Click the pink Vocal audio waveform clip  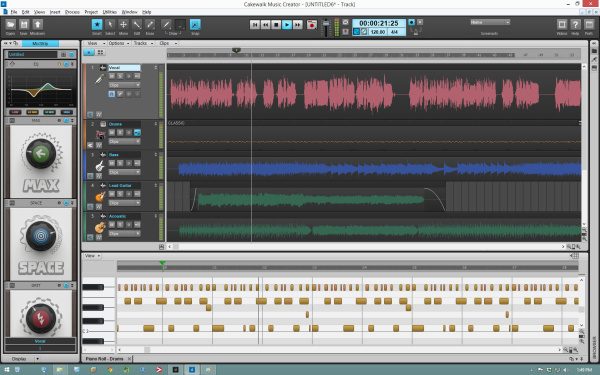tap(375, 94)
